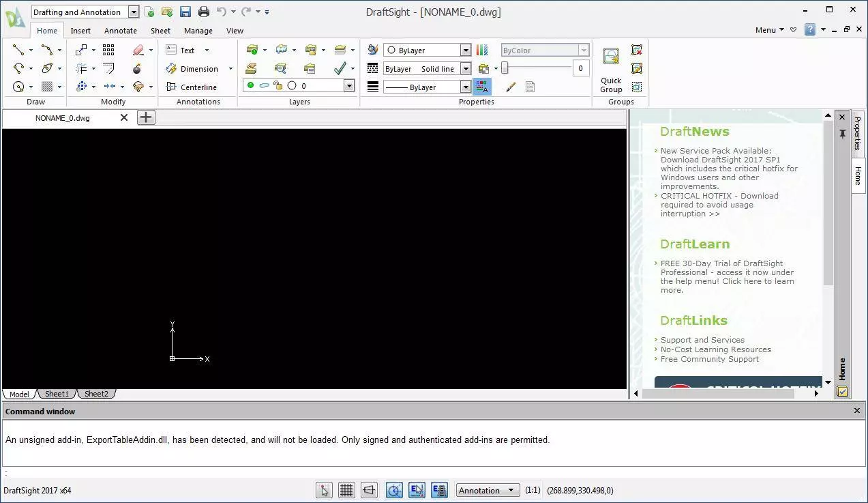This screenshot has width=868, height=503.
Task: Open the active layer 0 dropdown
Action: coord(349,86)
